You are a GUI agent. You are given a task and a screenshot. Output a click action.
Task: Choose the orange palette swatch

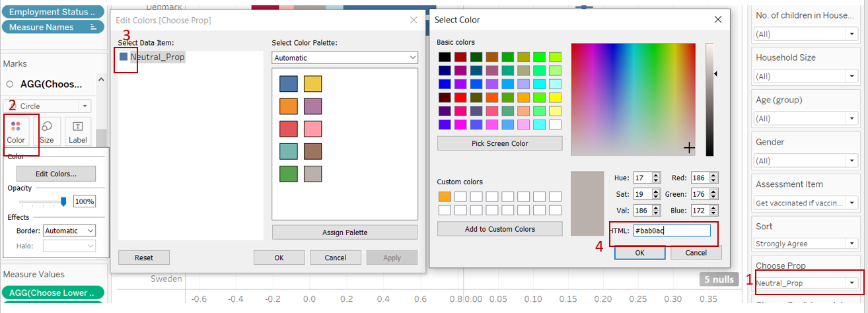click(x=288, y=106)
